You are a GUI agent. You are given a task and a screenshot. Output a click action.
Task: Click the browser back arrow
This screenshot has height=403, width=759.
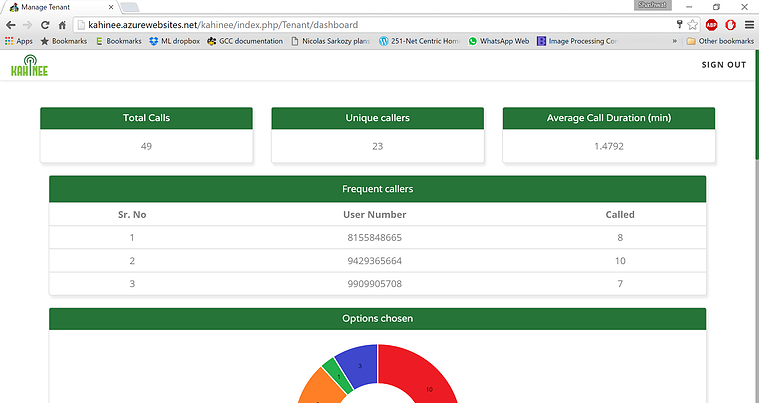click(11, 25)
